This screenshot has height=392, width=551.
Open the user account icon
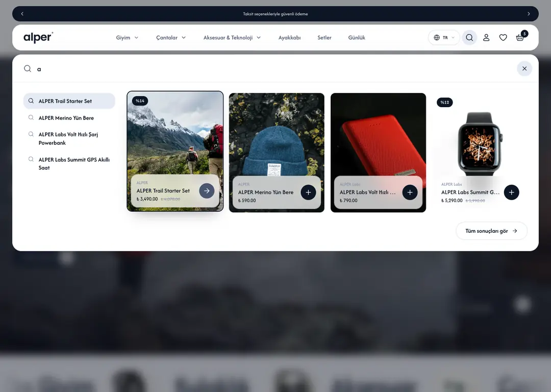tap(486, 38)
